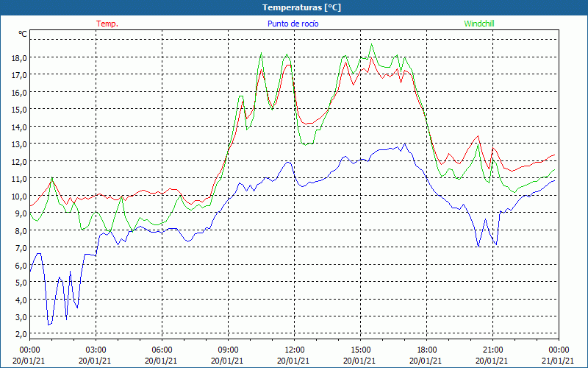Screen dimensions: 588x368
Task: Click the 6,0 y-axis value
Action: [21, 265]
